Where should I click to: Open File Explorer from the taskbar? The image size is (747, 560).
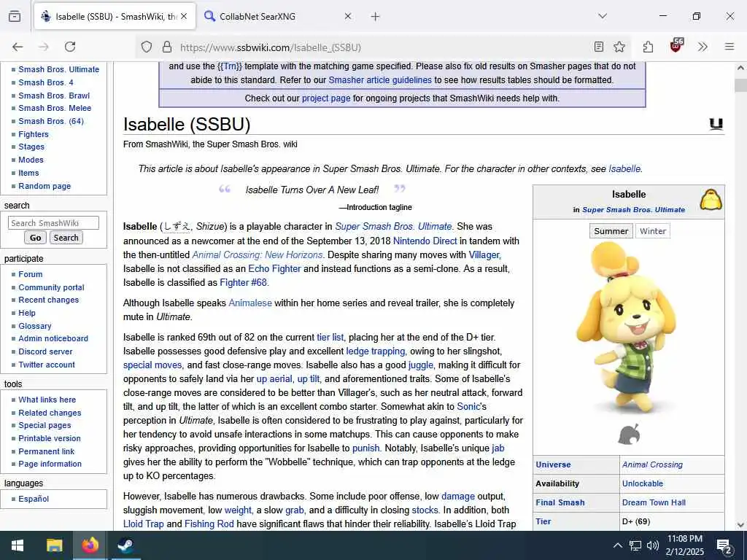tap(54, 545)
